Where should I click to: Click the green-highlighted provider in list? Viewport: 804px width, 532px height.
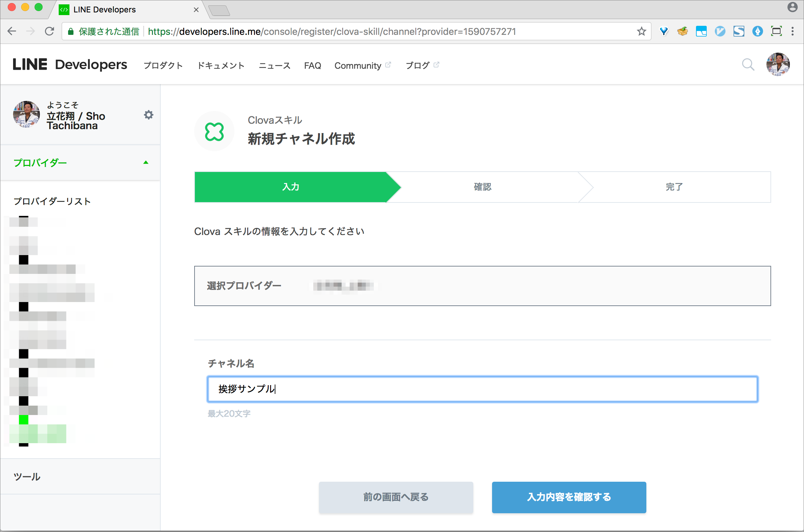38,433
